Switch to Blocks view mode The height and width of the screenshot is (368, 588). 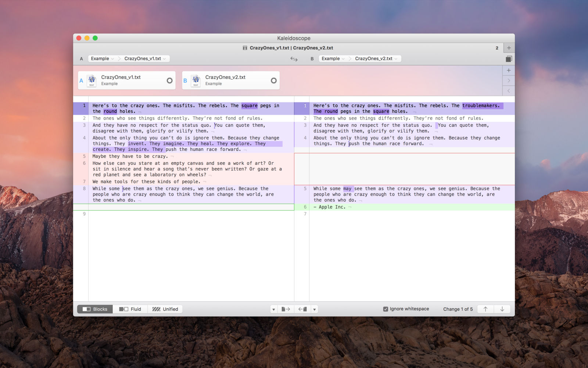(95, 309)
